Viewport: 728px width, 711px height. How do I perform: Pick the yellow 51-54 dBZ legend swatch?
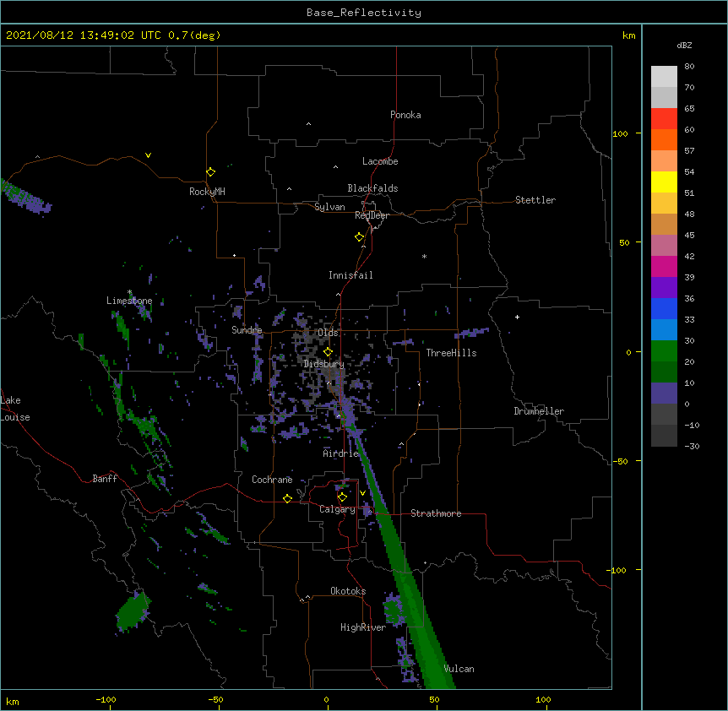[664, 182]
